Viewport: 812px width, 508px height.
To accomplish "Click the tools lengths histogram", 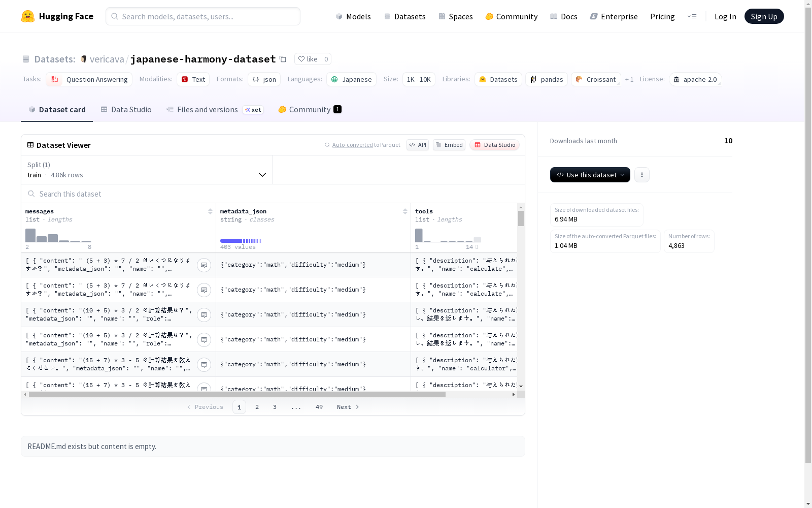I will [x=448, y=235].
